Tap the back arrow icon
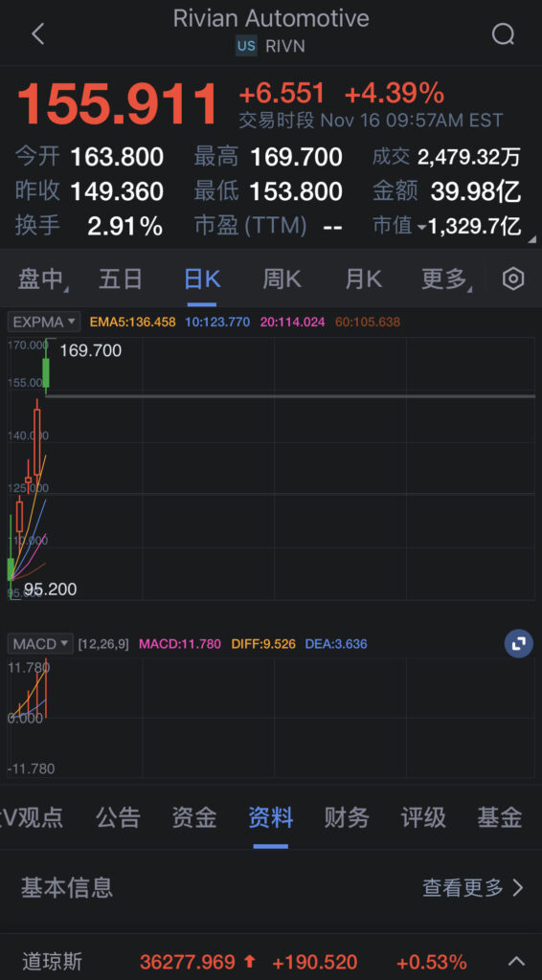542x980 pixels. pyautogui.click(x=37, y=33)
